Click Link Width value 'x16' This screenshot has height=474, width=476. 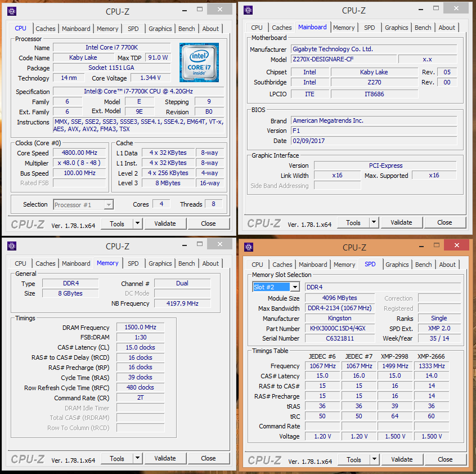[x=337, y=176]
